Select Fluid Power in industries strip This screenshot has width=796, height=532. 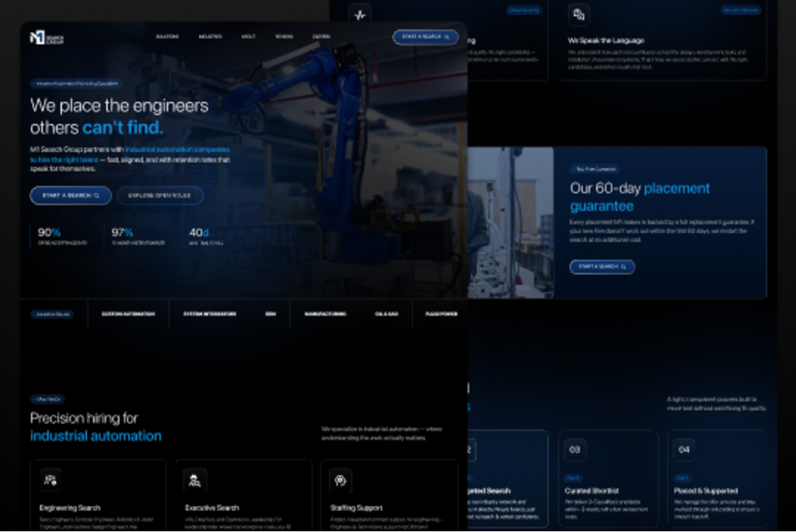[441, 314]
